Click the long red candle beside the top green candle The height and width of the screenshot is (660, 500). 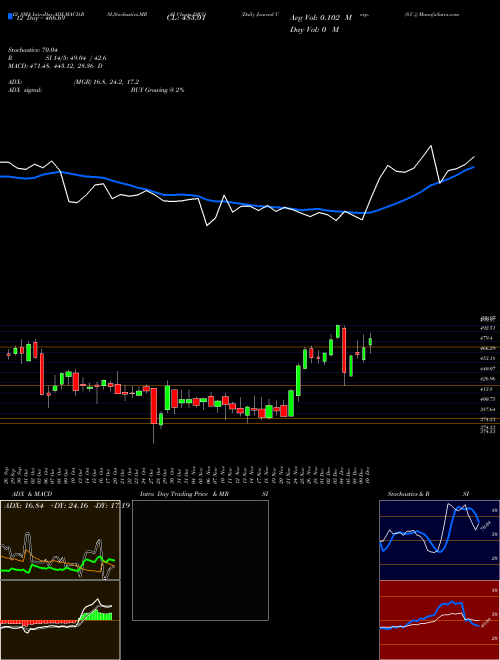(x=344, y=351)
